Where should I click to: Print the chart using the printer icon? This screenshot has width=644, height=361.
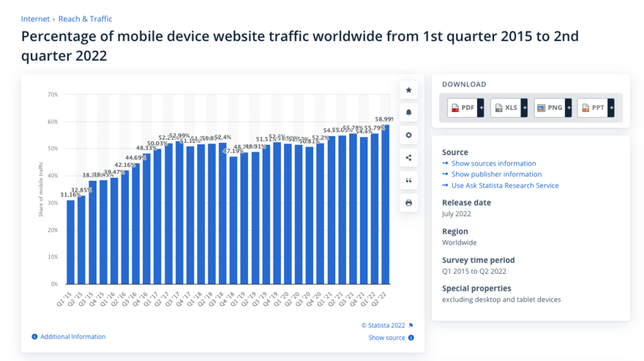coord(408,203)
